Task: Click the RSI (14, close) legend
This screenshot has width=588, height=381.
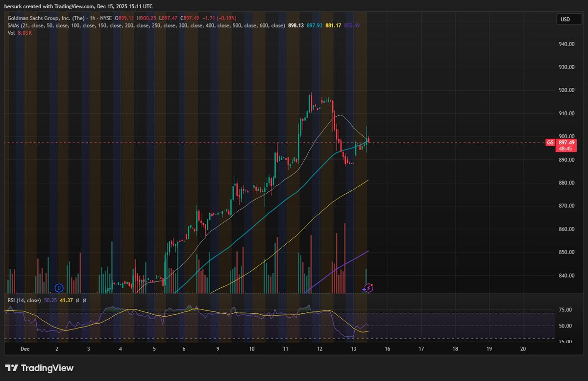Action: (24, 300)
